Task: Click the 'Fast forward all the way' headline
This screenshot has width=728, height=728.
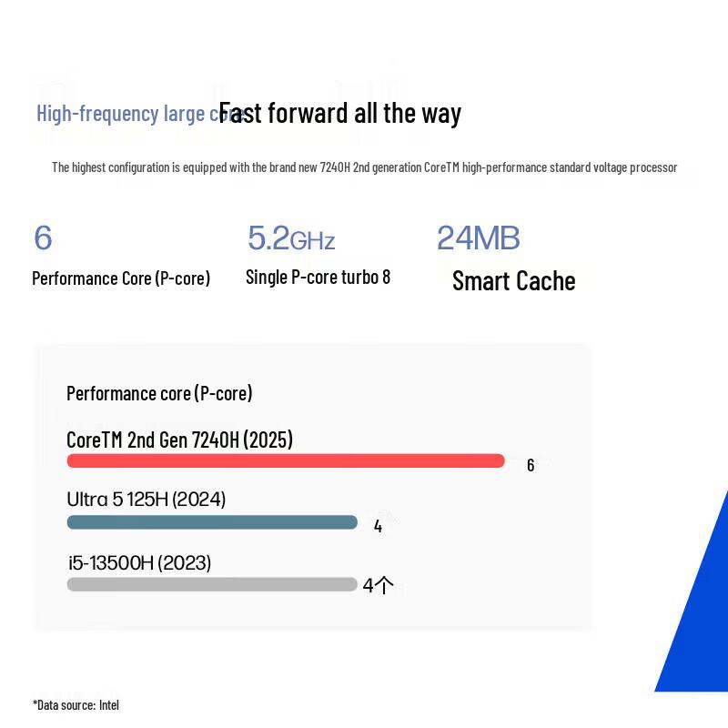Action: (x=339, y=113)
